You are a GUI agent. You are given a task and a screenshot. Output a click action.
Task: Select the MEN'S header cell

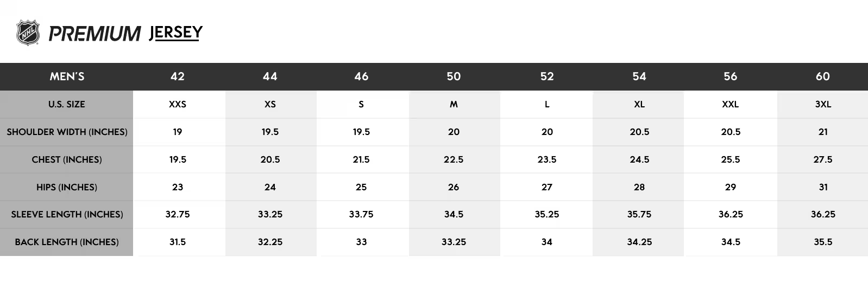67,76
